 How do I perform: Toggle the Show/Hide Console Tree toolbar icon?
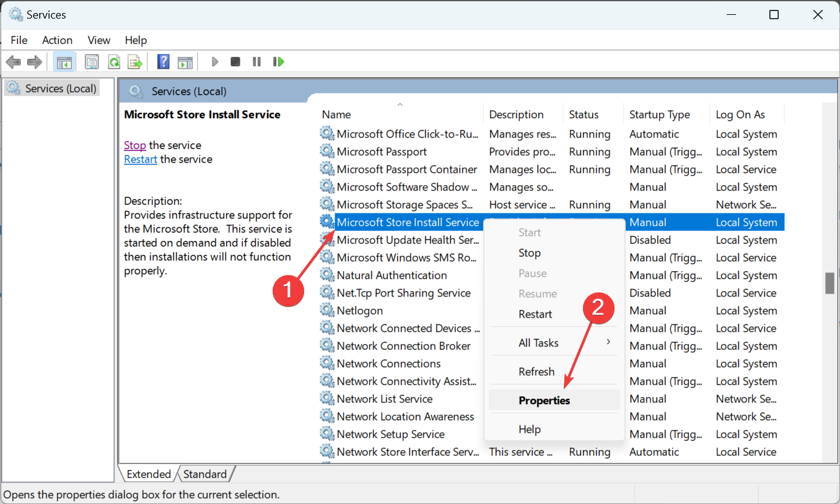pos(64,62)
